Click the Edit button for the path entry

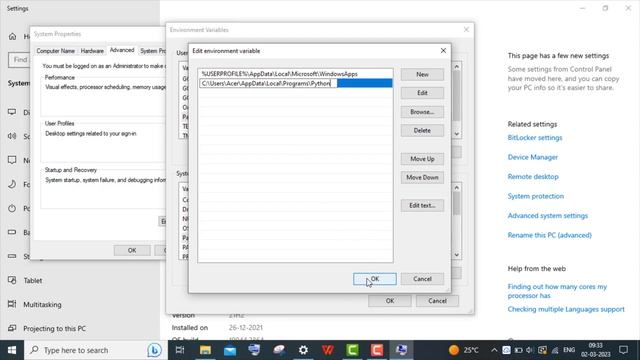click(422, 93)
